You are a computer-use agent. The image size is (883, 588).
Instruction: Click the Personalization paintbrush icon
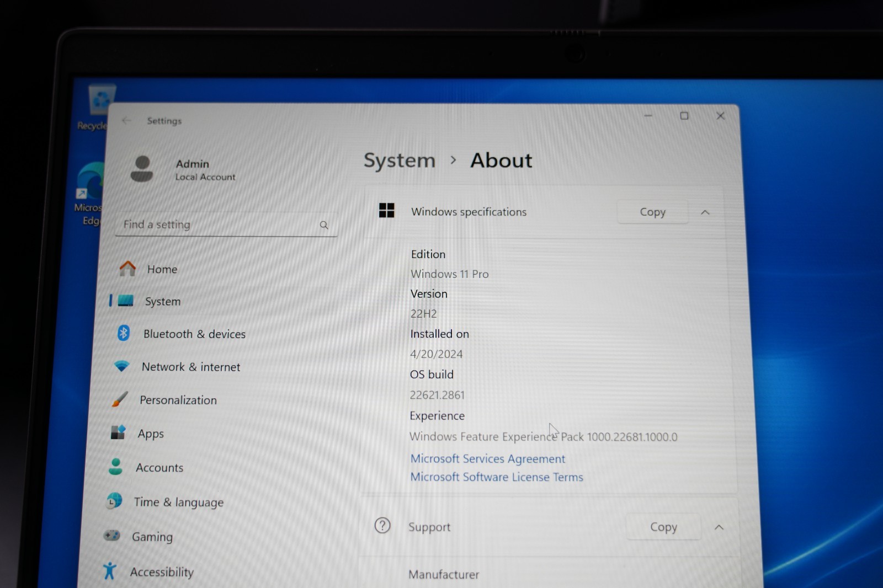[119, 399]
